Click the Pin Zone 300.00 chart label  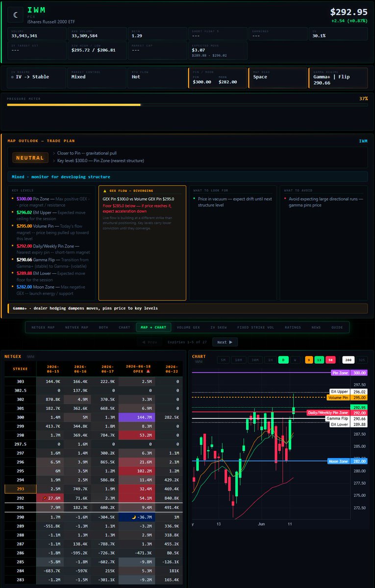pyautogui.click(x=349, y=373)
